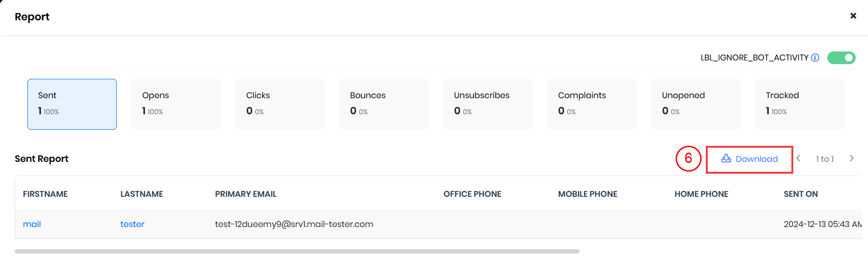
Task: Click the FIRSTNAME column header
Action: pos(45,194)
